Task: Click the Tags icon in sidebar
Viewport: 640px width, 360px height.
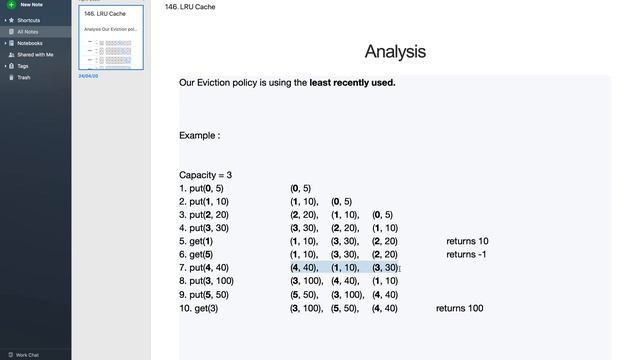Action: click(11, 66)
